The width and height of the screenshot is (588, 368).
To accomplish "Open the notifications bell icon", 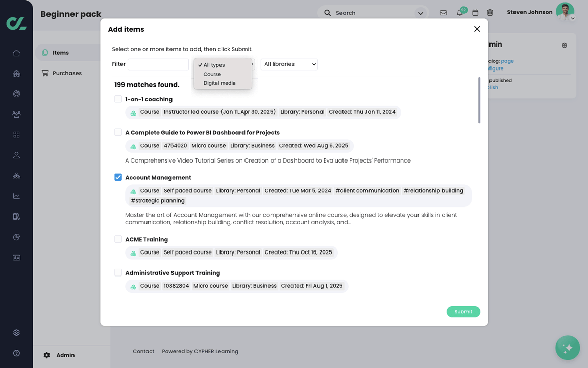I will tap(460, 13).
